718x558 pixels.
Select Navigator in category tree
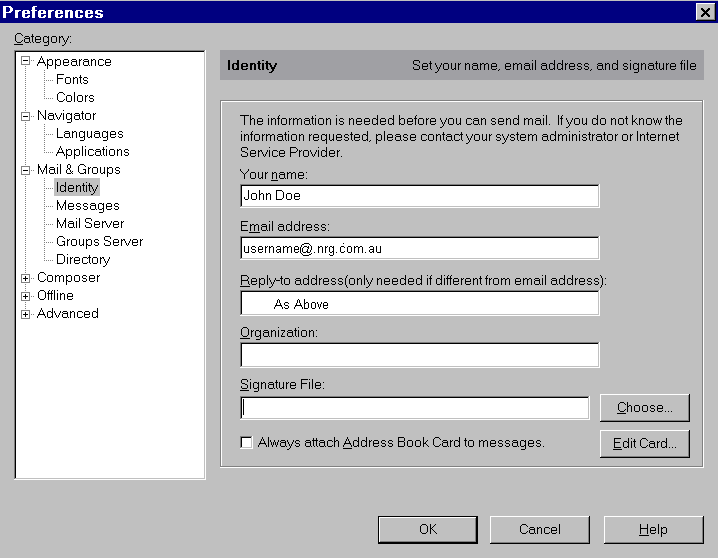(x=66, y=115)
